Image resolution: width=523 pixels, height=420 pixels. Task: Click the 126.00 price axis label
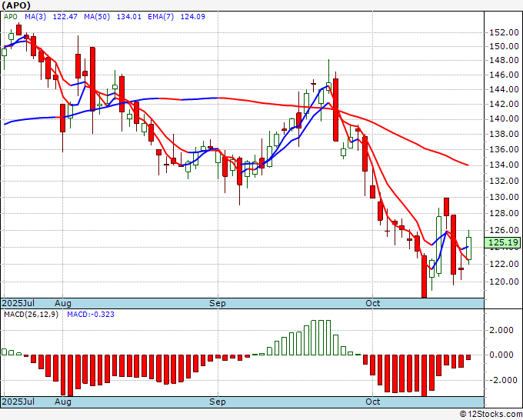[504, 230]
